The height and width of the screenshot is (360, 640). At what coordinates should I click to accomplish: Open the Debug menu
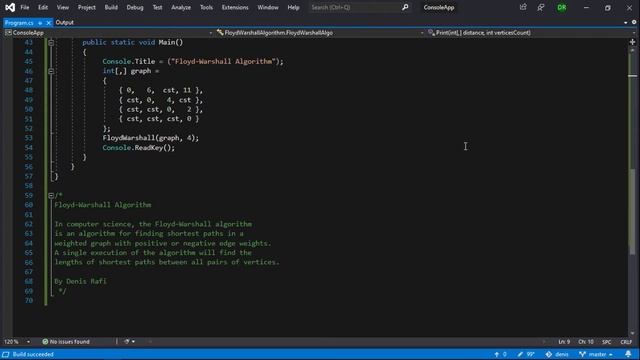pos(135,7)
